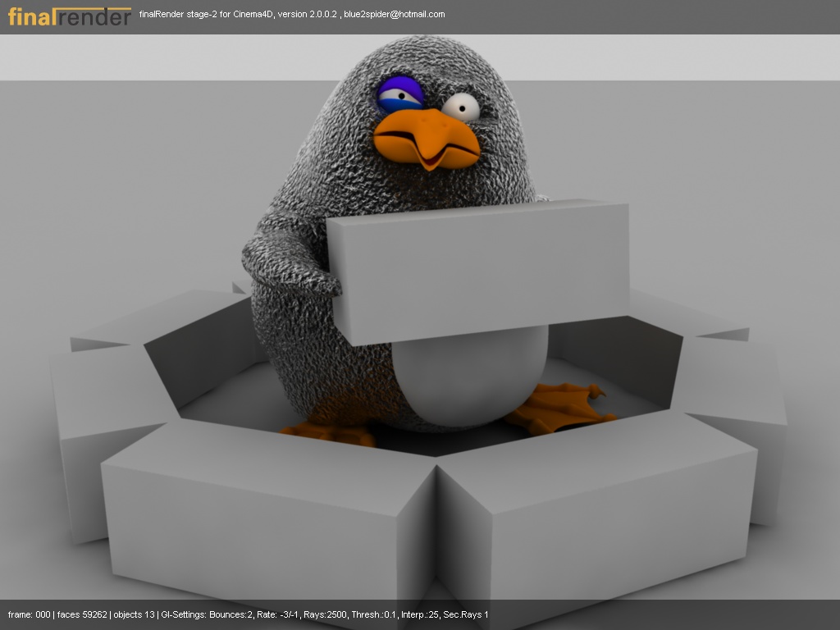Select the 'Interp.:25' value
Image resolution: width=840 pixels, height=630 pixels.
click(420, 614)
